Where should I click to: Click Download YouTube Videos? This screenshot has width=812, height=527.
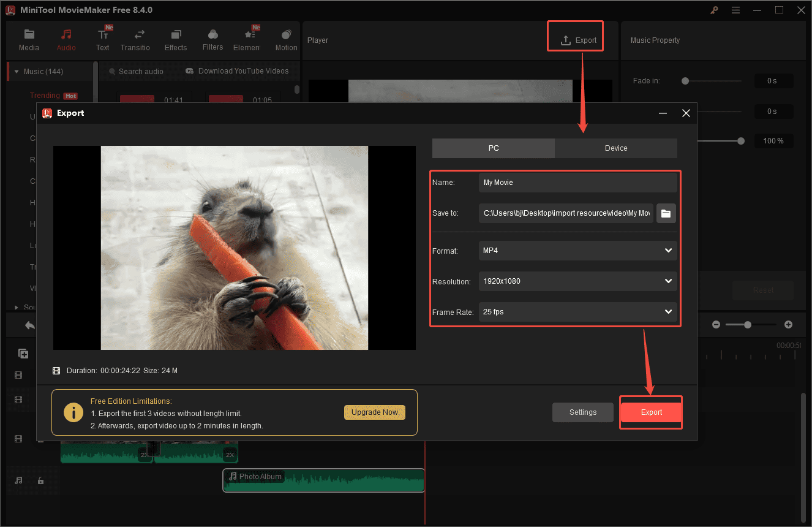(238, 71)
